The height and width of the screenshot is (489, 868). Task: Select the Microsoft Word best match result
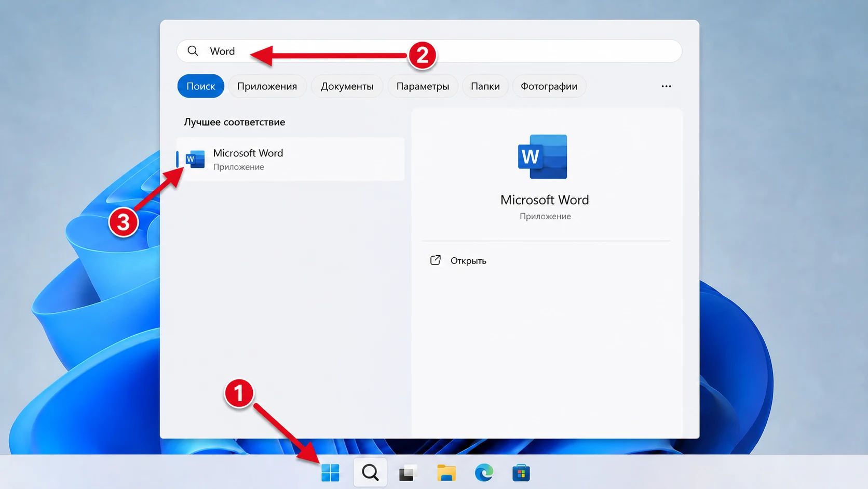(290, 159)
